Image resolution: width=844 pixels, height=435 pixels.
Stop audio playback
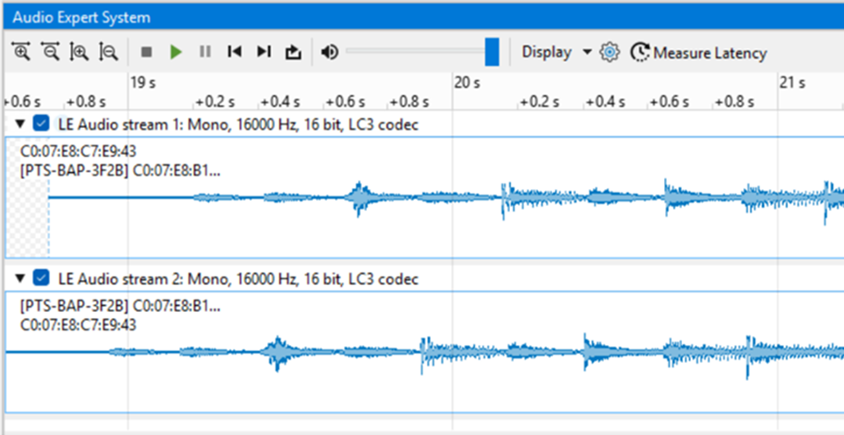146,52
